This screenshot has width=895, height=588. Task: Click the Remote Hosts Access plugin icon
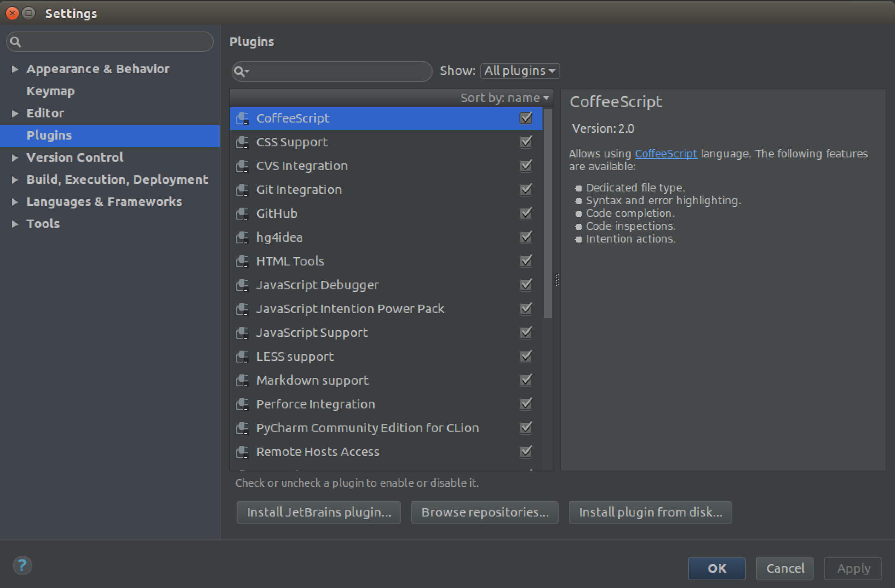(242, 452)
